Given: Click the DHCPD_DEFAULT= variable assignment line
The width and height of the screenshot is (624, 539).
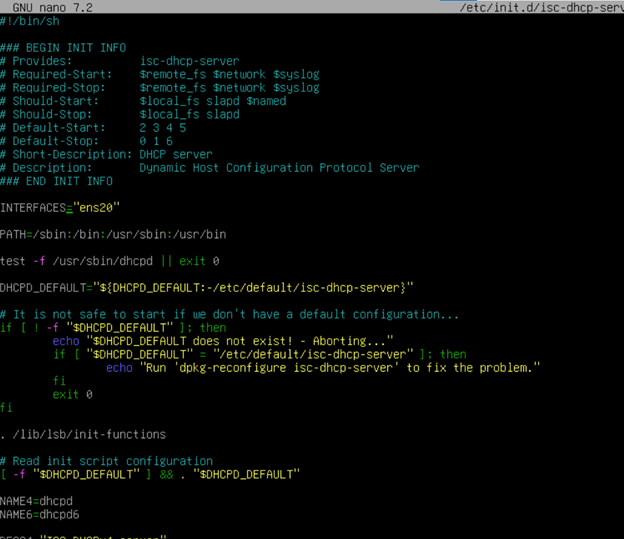Looking at the screenshot, I should click(x=206, y=288).
